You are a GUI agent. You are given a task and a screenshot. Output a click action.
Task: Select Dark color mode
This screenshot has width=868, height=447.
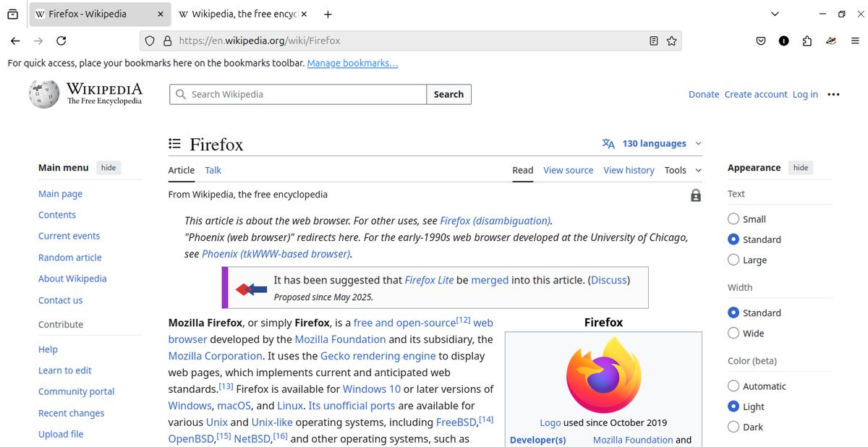coord(733,427)
